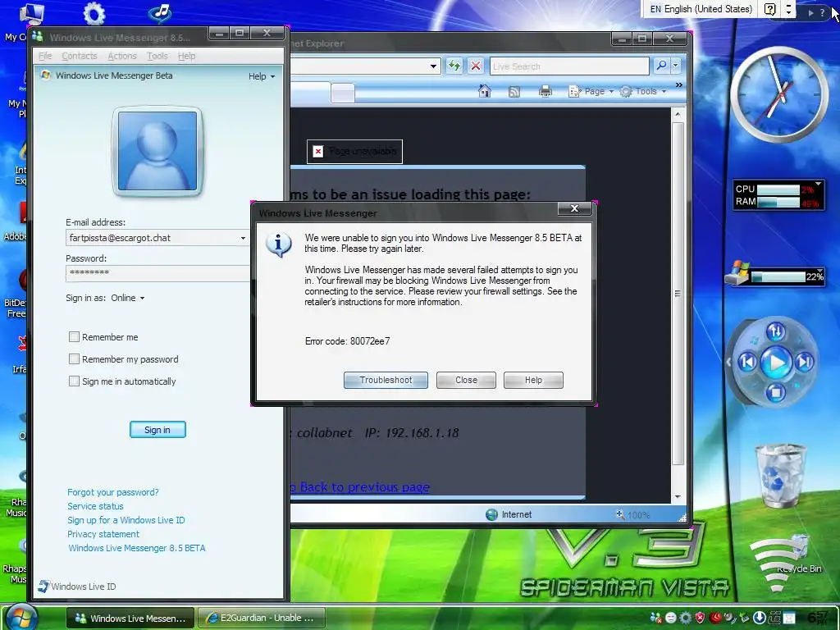
Task: Open the Messenger Help dropdown in the header
Action: point(262,76)
